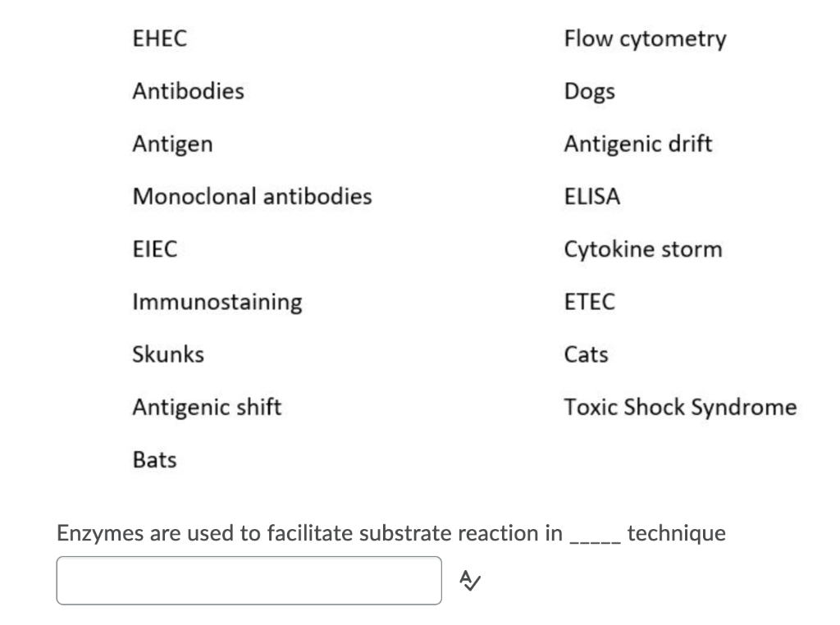Click the spell check icon beside the answer box

click(469, 580)
